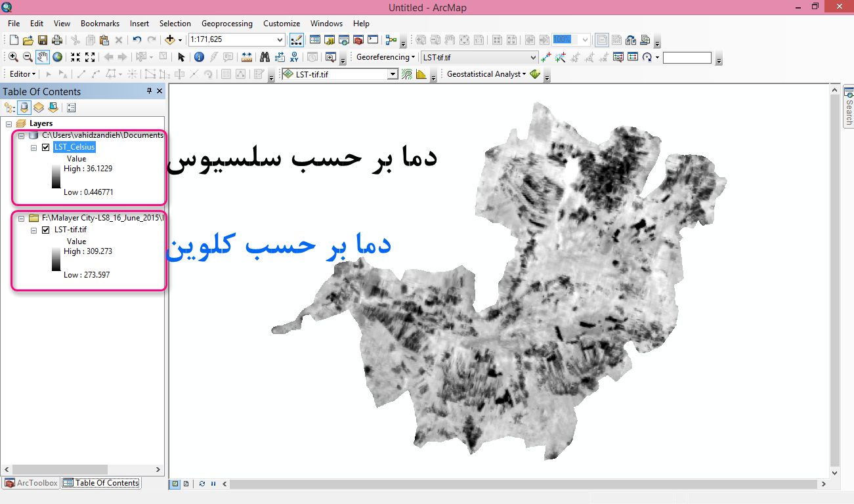Print the current map
854x504 pixels.
coord(57,40)
